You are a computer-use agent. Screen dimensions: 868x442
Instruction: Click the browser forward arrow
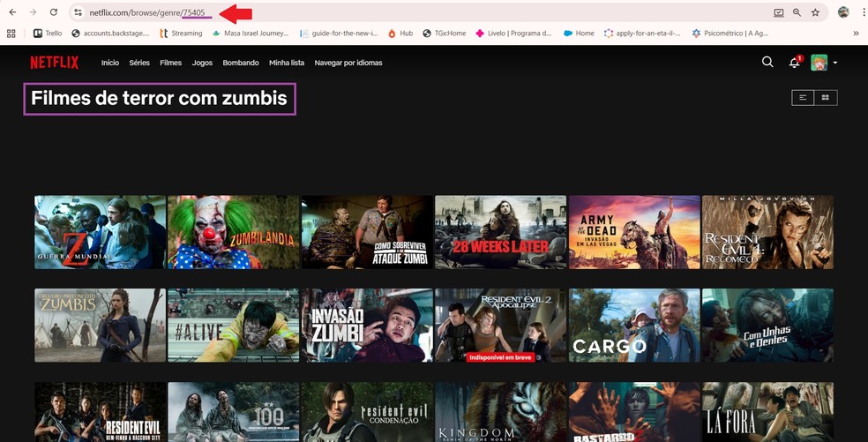click(x=33, y=12)
